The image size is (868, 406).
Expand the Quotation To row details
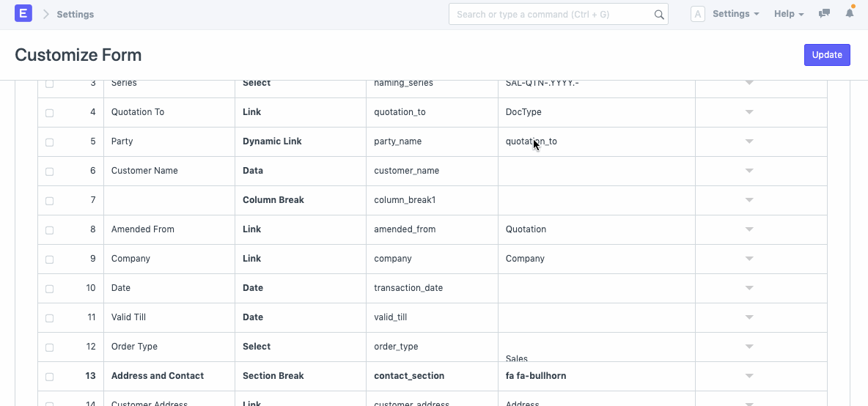click(749, 112)
